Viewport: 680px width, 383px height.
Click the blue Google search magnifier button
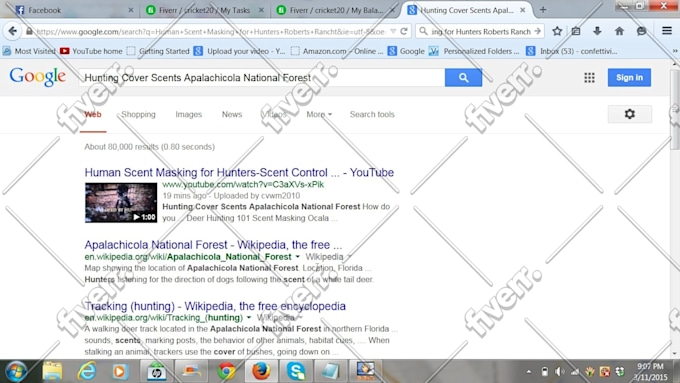[463, 78]
